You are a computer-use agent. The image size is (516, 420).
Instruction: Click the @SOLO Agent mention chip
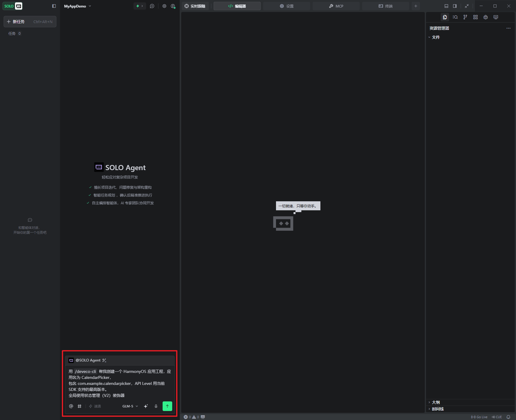(85, 360)
